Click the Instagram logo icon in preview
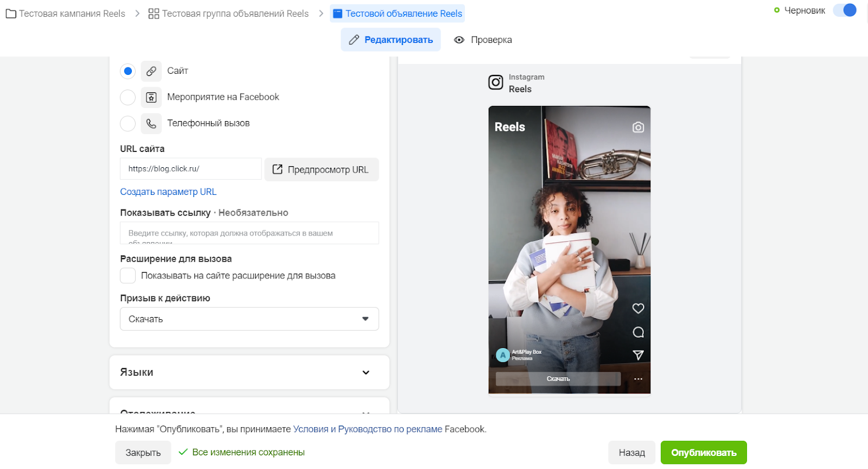 pyautogui.click(x=496, y=83)
